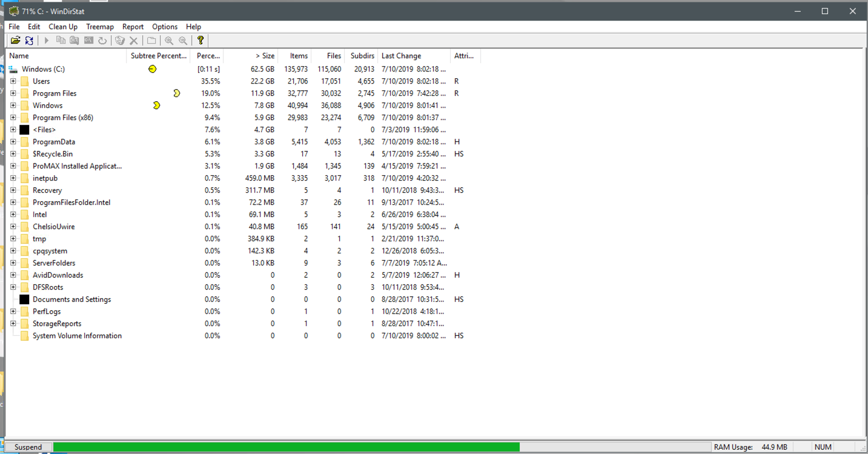Sort by the Files column header
The height and width of the screenshot is (454, 868).
[x=328, y=56]
